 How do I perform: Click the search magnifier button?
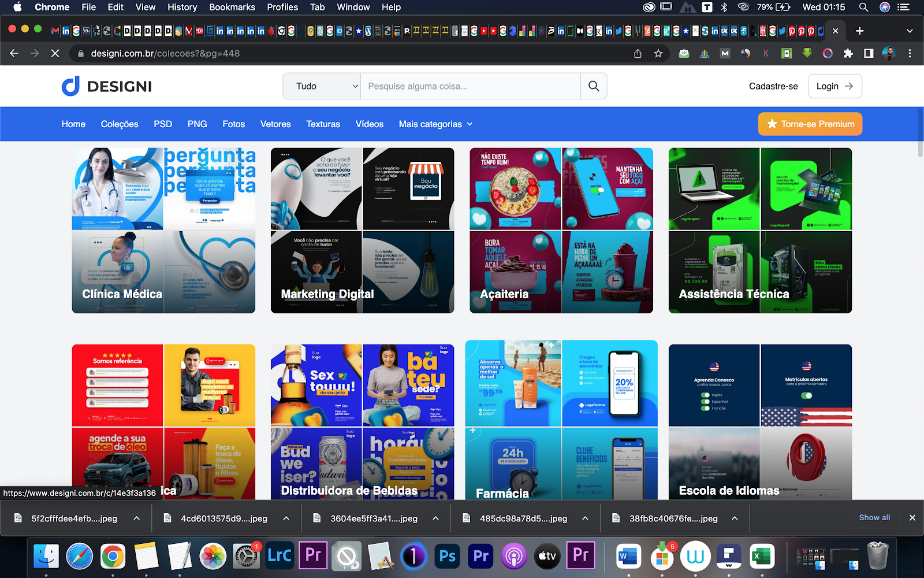[x=594, y=86]
